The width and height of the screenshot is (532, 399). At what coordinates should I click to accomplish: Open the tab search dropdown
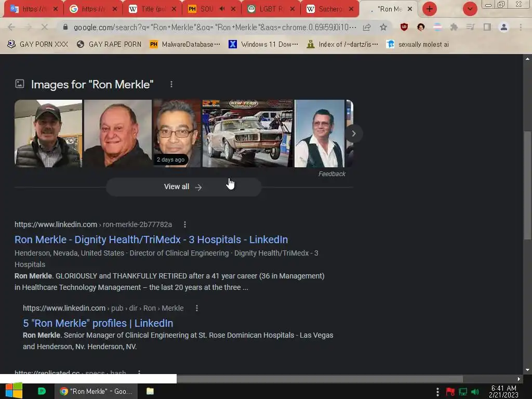470,9
